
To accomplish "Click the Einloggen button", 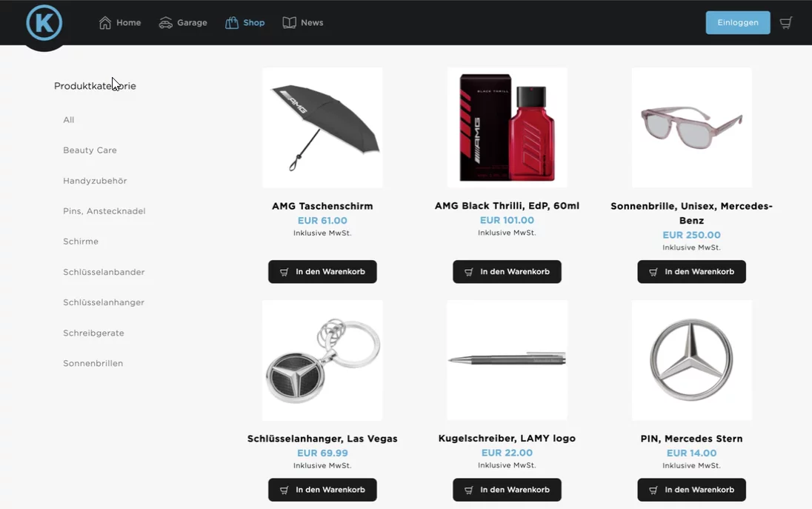I will point(738,23).
